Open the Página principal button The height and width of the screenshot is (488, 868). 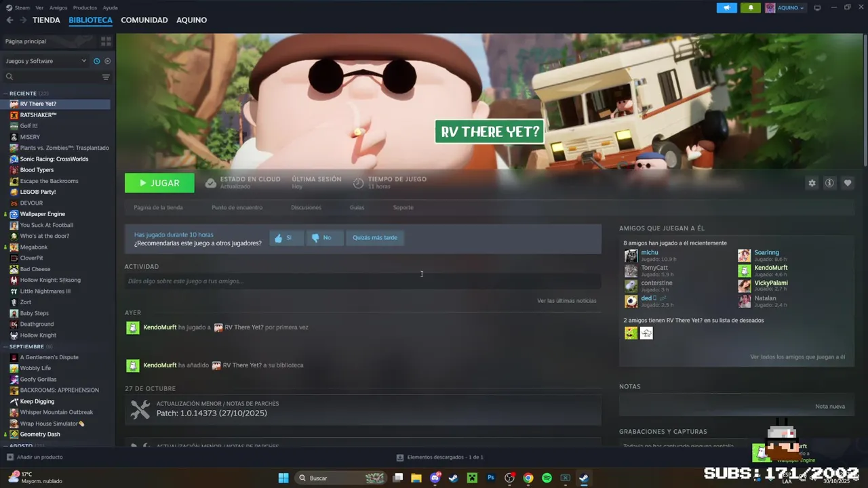pyautogui.click(x=49, y=41)
